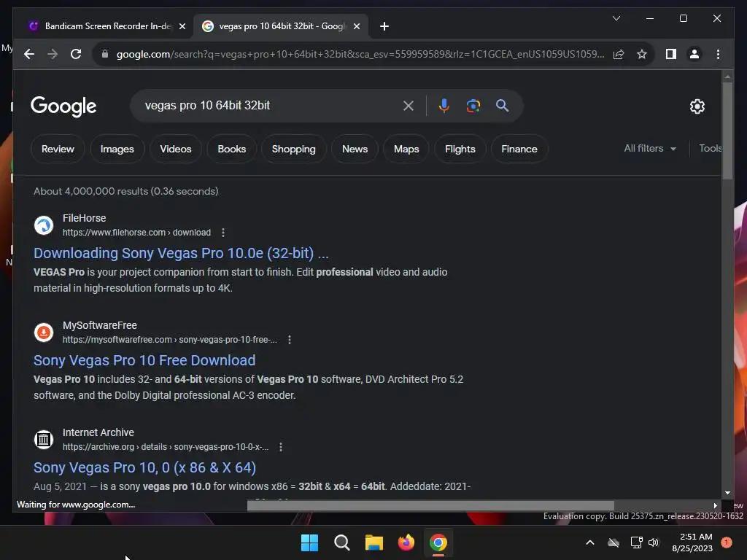
Task: Click the scroll-right arrow of horizontal scrollbar
Action: tap(715, 505)
